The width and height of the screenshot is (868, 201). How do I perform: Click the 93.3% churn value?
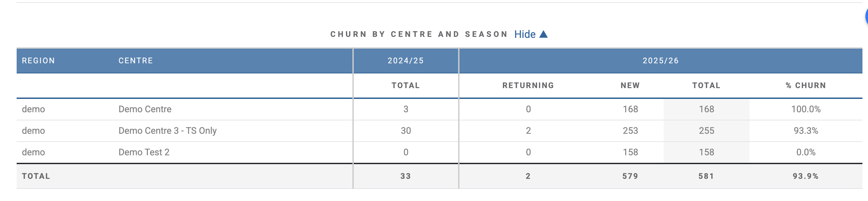(806, 131)
